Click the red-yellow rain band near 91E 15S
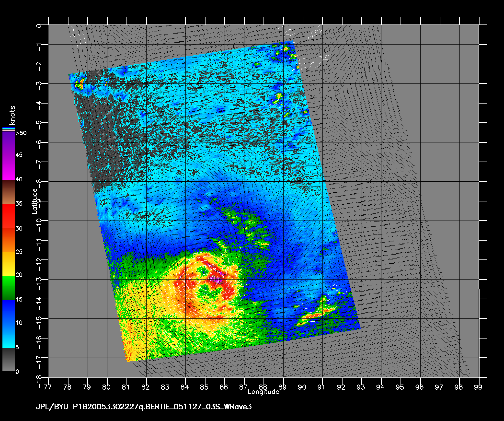The width and height of the screenshot is (504, 421). pos(316,316)
